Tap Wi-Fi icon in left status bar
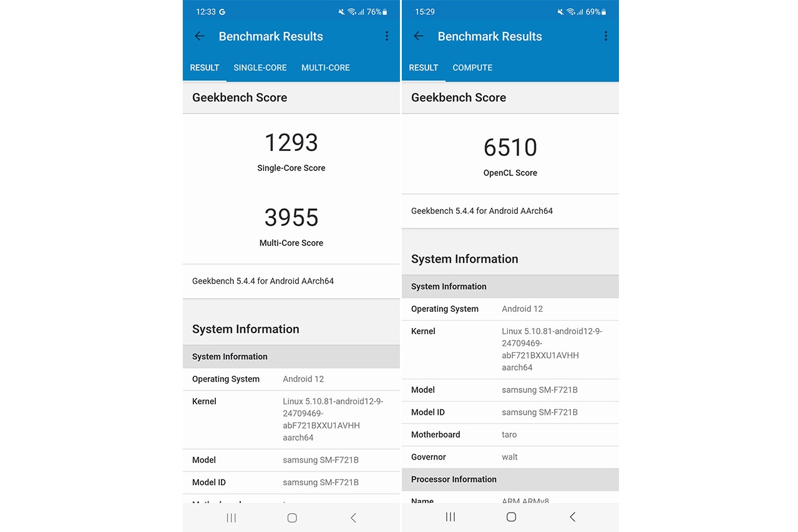This screenshot has height=532, width=798. (x=352, y=12)
